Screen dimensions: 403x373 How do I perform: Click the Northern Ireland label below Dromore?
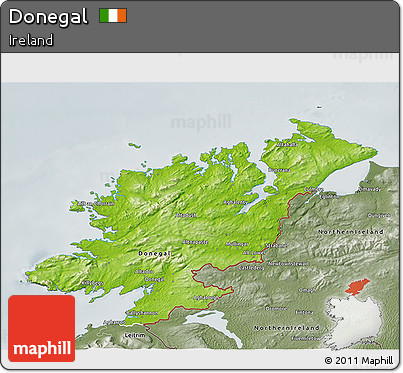point(286,328)
